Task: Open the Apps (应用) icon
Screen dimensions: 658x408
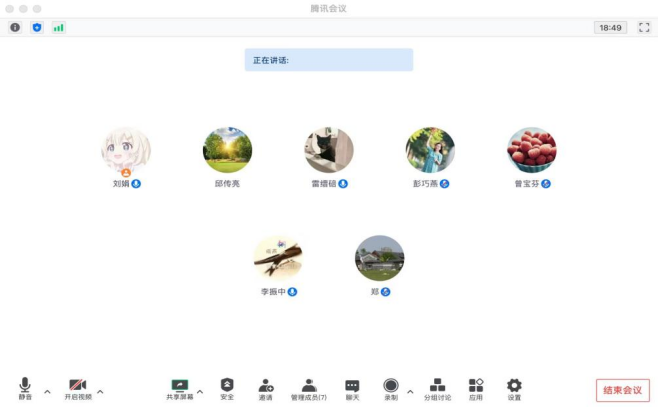Action: click(476, 389)
